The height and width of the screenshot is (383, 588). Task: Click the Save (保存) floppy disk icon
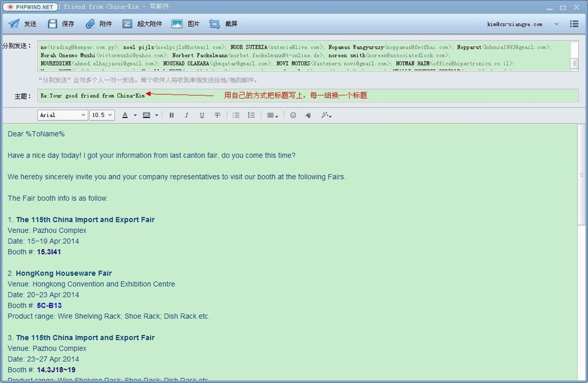click(x=53, y=24)
